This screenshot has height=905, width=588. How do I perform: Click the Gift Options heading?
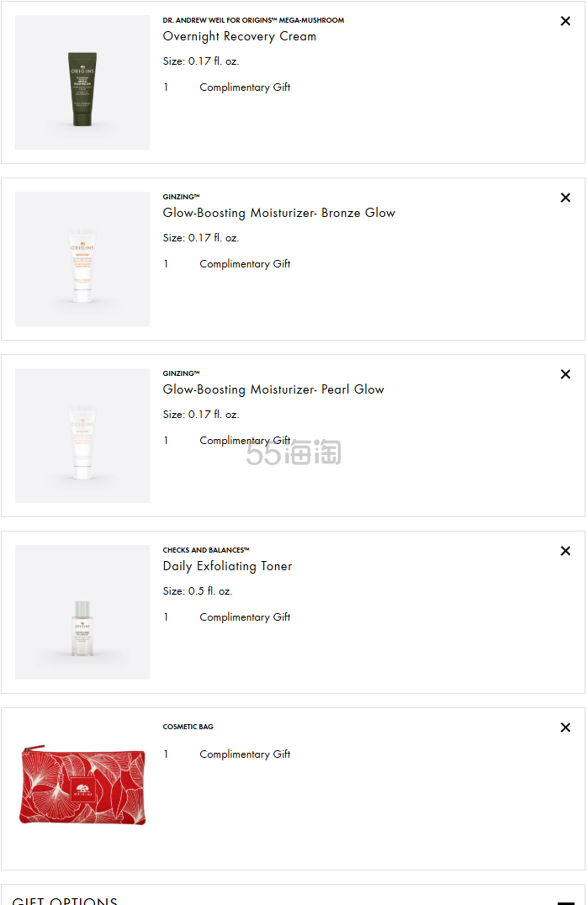[65, 901]
